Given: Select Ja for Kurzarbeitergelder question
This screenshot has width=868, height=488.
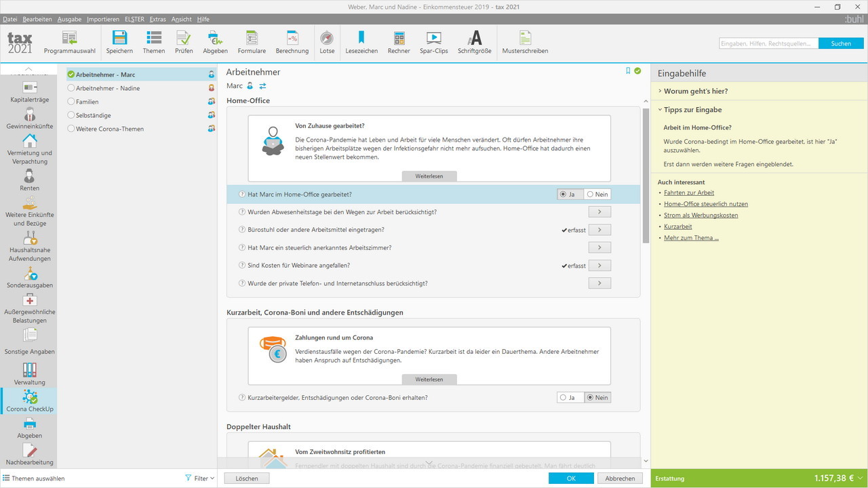Looking at the screenshot, I should (x=570, y=398).
